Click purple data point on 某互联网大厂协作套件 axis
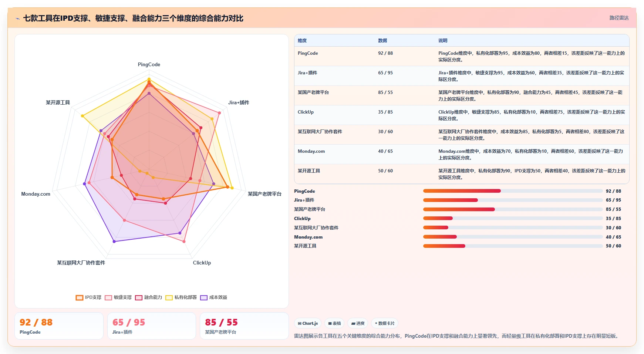 (114, 242)
